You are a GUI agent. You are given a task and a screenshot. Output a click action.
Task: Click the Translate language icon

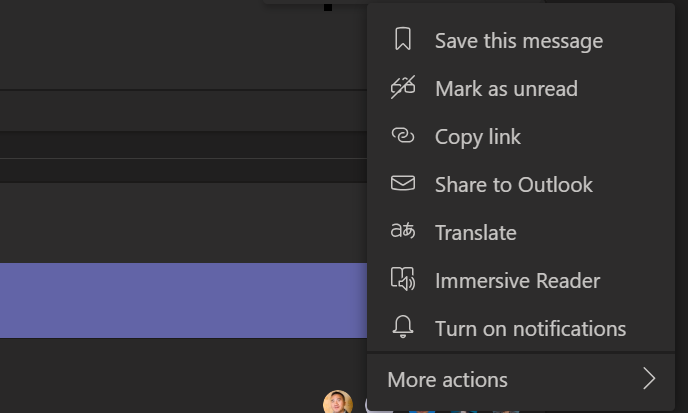[x=403, y=231]
